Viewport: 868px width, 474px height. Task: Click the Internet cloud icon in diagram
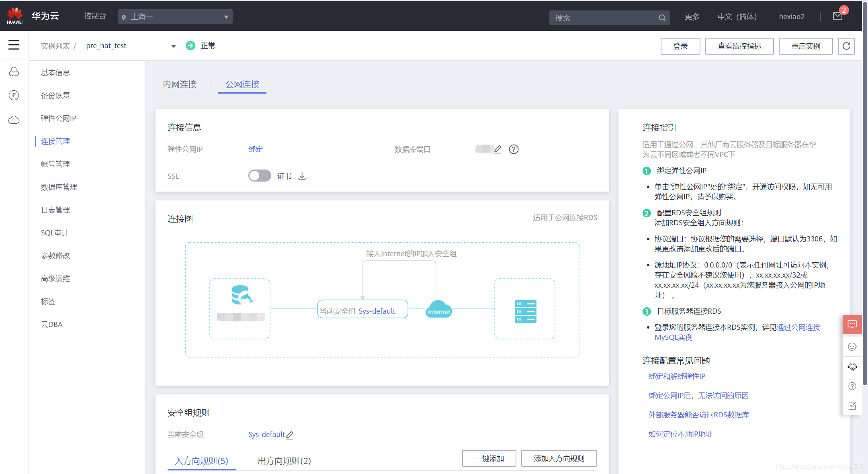click(x=439, y=309)
